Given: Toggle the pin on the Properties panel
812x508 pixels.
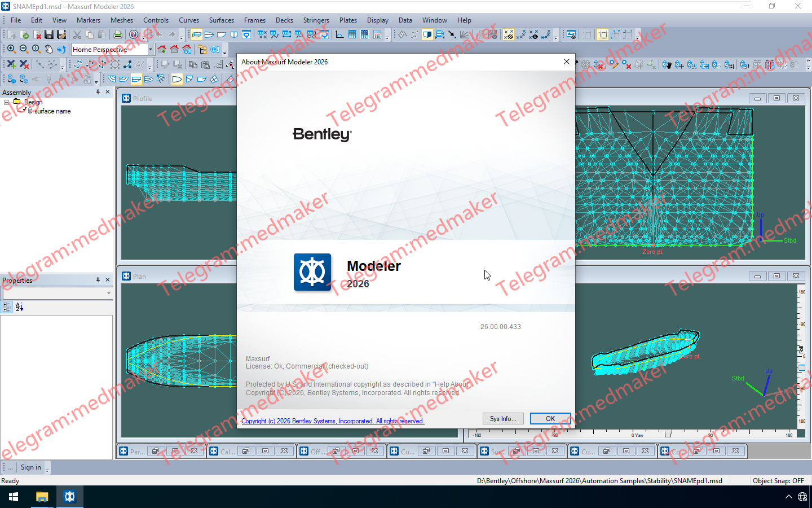Looking at the screenshot, I should pyautogui.click(x=98, y=280).
